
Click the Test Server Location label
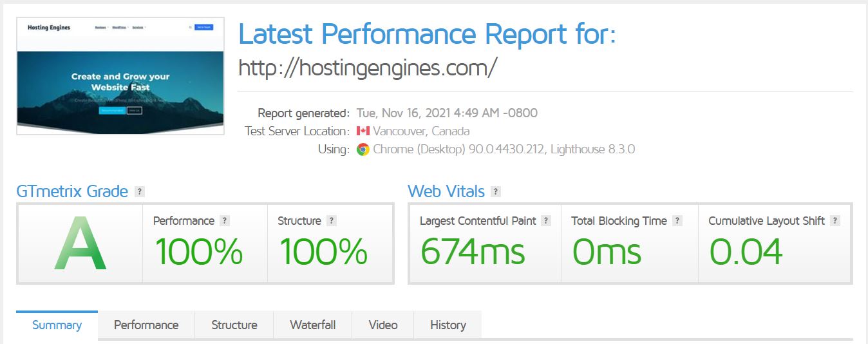[x=297, y=131]
